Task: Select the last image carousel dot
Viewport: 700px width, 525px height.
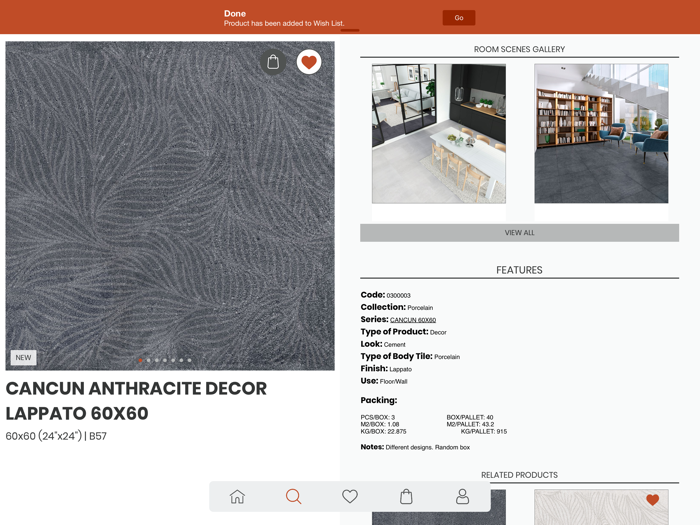Action: click(189, 360)
